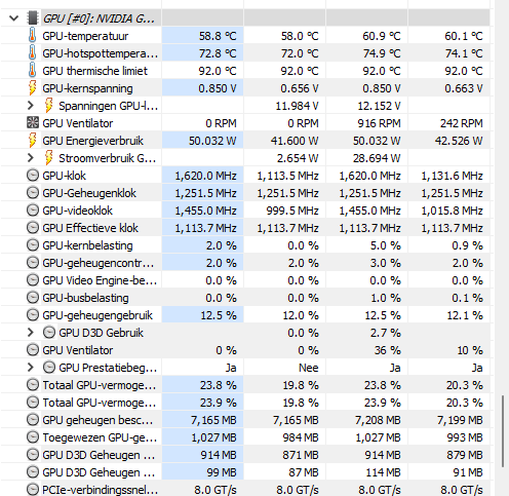Click the 1,131.6 MHz GPU-klok value
The width and height of the screenshot is (509, 496).
[x=452, y=176]
